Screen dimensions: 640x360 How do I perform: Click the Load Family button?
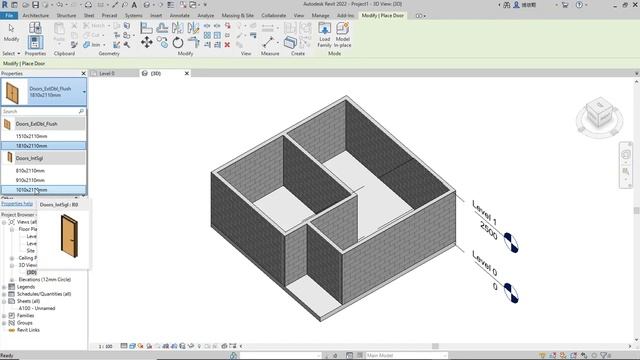pos(324,35)
